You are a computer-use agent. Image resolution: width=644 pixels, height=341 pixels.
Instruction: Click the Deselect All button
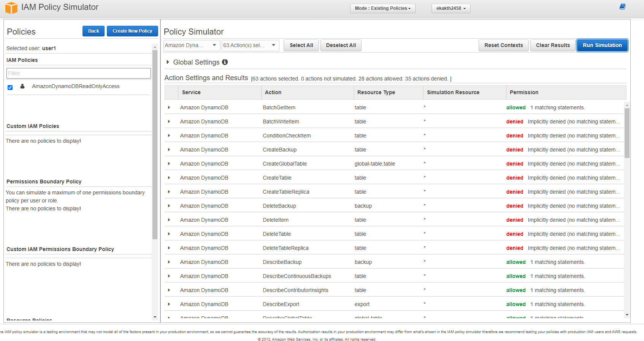(x=341, y=45)
